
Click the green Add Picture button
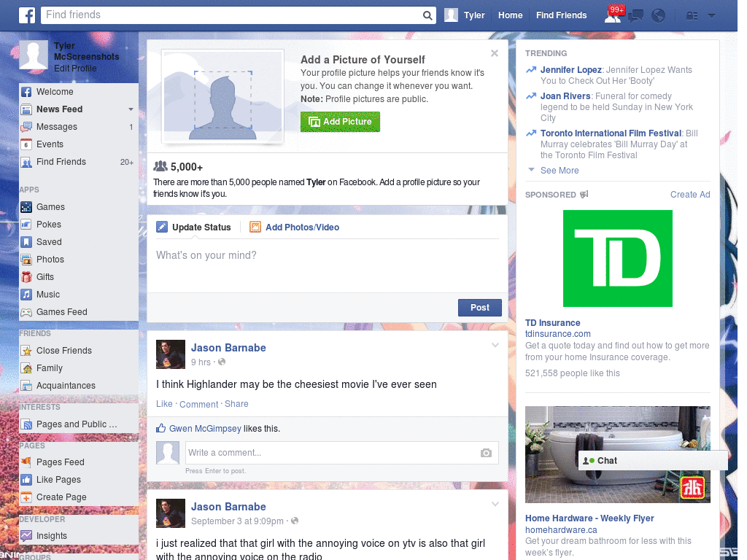coord(340,122)
